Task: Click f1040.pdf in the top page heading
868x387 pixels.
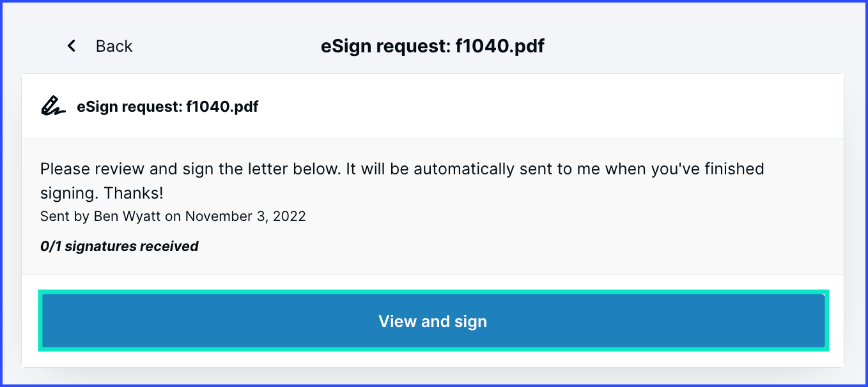Action: [x=500, y=46]
